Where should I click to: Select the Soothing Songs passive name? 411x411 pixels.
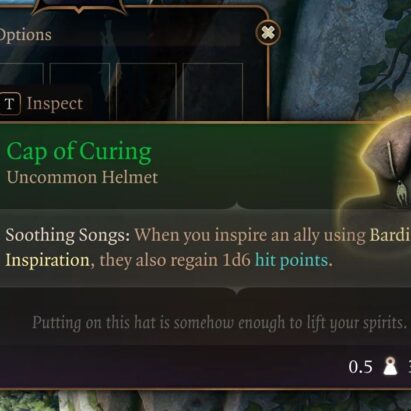pos(67,235)
